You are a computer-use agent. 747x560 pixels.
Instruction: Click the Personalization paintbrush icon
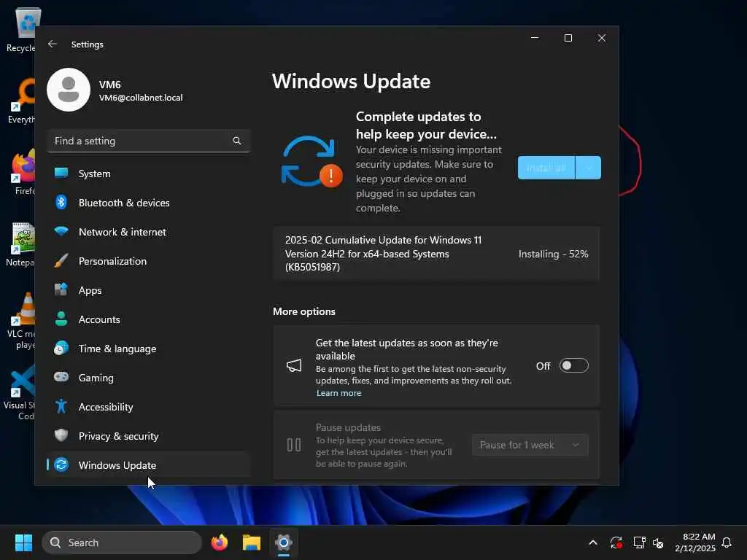(61, 261)
